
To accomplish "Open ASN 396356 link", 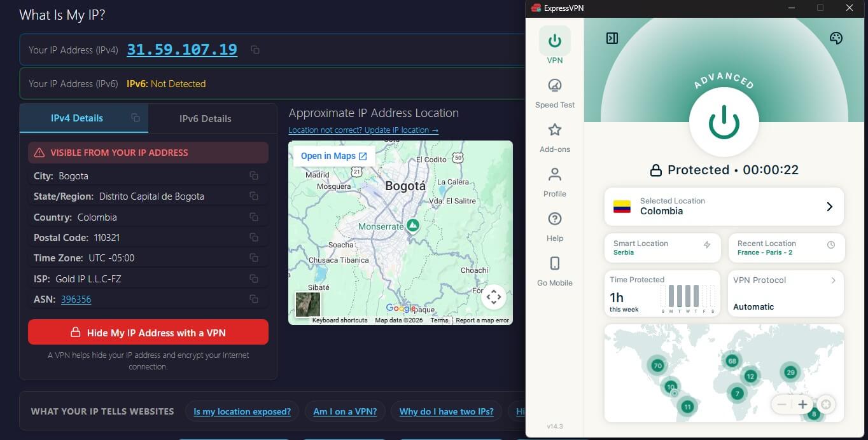I will click(76, 299).
